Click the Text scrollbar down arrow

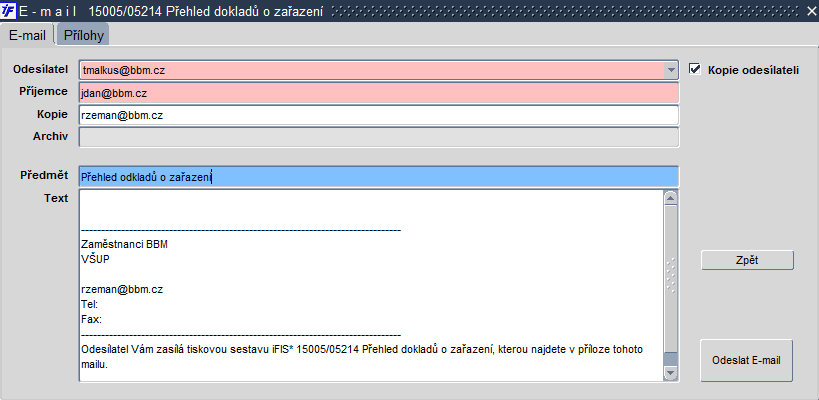[670, 373]
